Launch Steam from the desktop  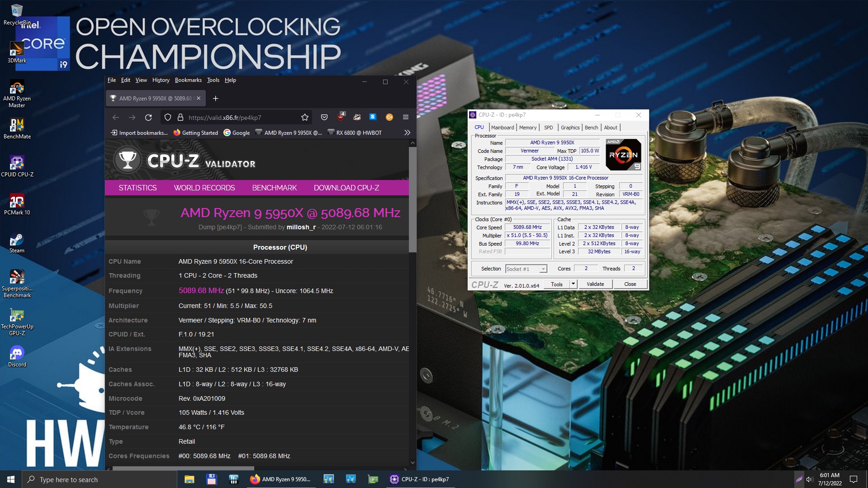(17, 242)
